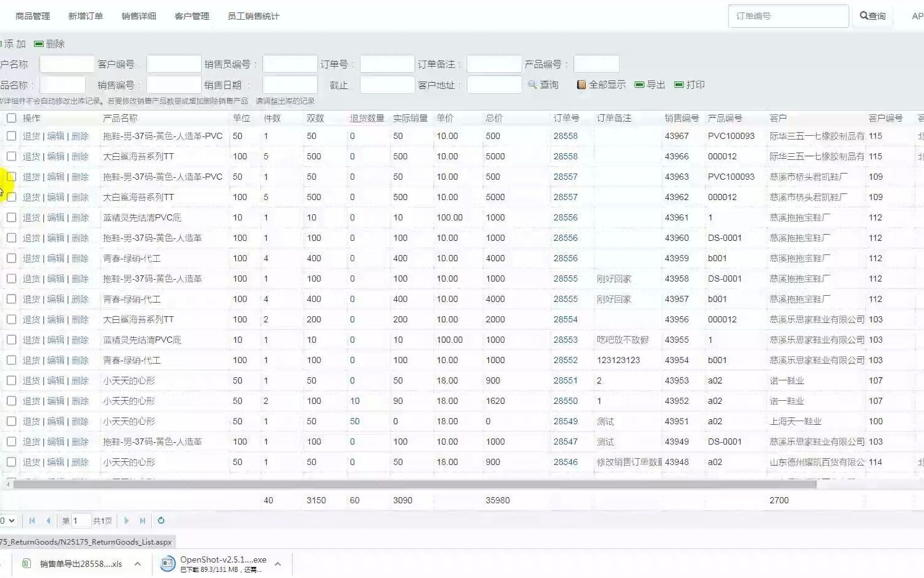Viewport: 924px width, 578px height.
Task: Check the row with 销售编号 43967
Action: tap(11, 136)
